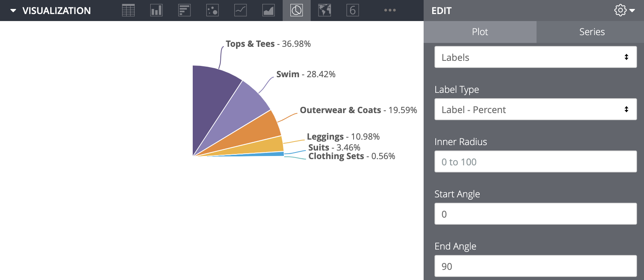Select the area chart visualization icon
Image resolution: width=644 pixels, height=280 pixels.
click(x=269, y=11)
